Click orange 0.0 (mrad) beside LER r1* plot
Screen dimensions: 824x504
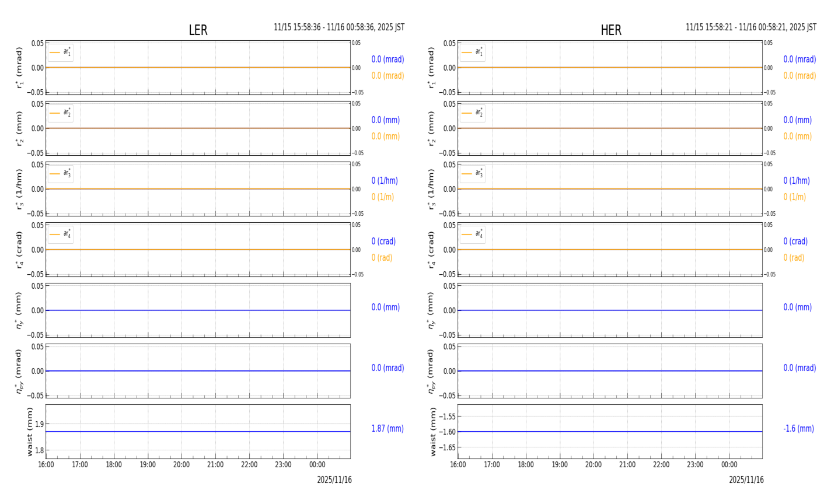tap(387, 76)
